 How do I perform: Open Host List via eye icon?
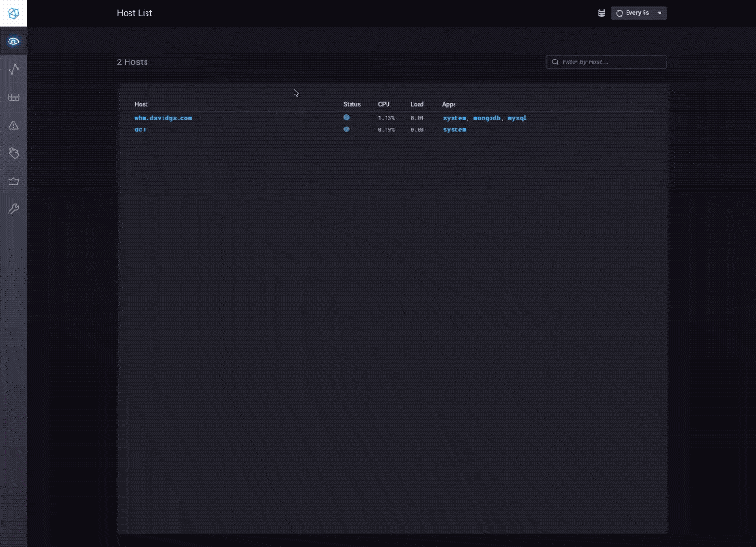point(13,42)
